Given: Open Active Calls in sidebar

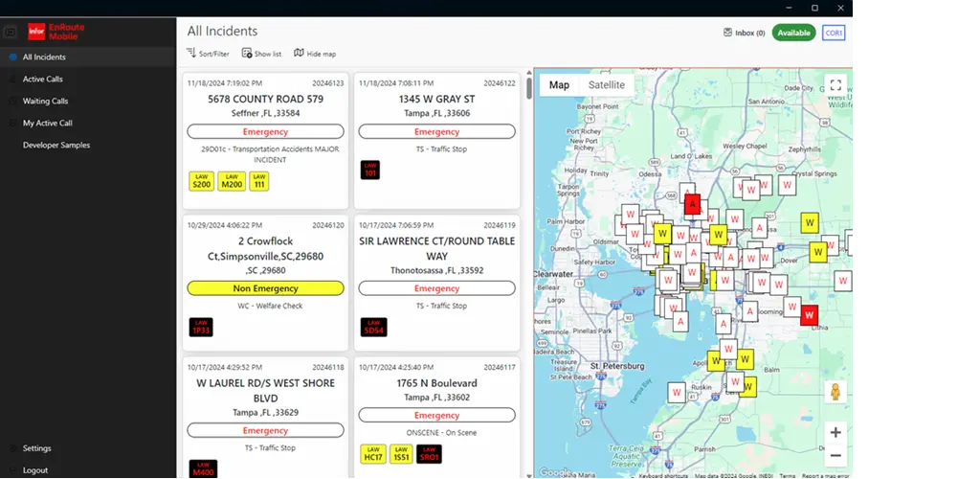Looking at the screenshot, I should (x=87, y=79).
